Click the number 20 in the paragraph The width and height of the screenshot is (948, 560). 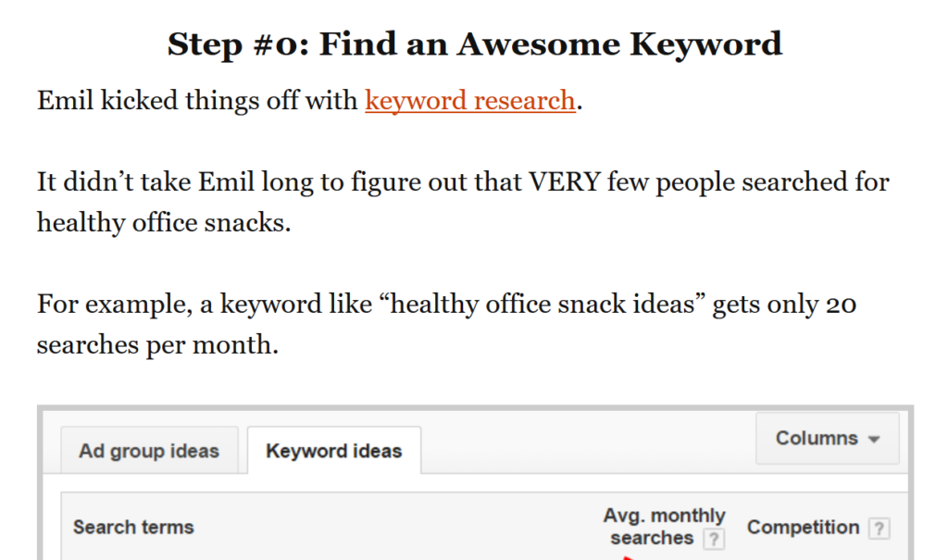coord(839,304)
